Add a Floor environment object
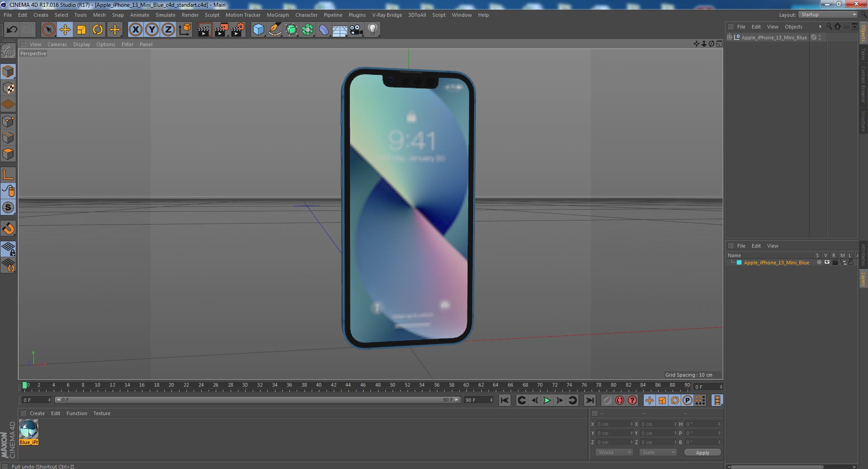This screenshot has width=868, height=469. pos(340,30)
